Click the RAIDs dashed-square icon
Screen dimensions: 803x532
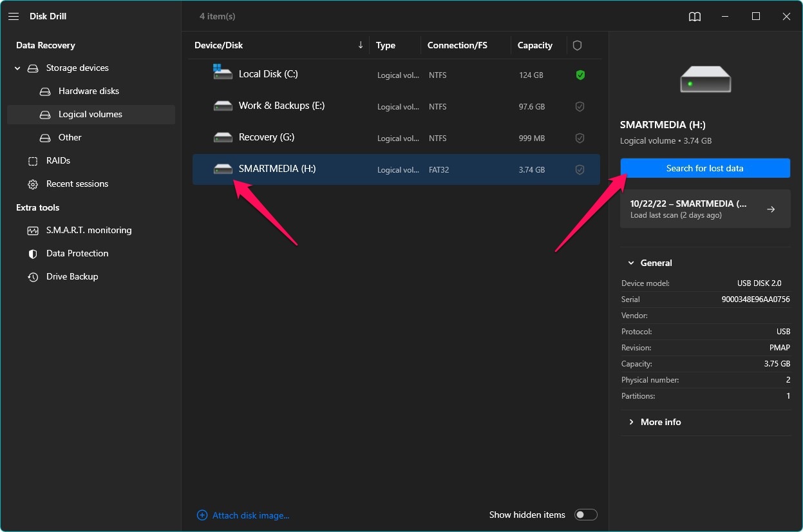[33, 161]
